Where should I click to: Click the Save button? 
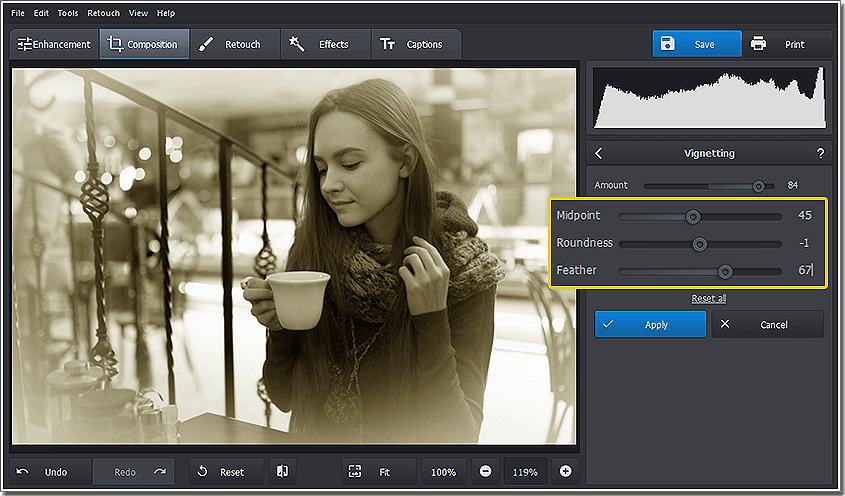pyautogui.click(x=697, y=44)
